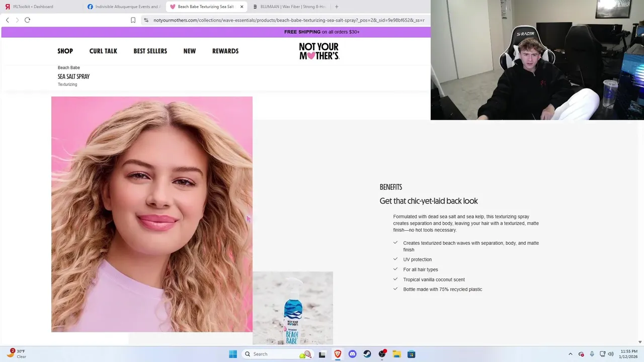
Task: Open the Windows Start menu
Action: (x=233, y=354)
